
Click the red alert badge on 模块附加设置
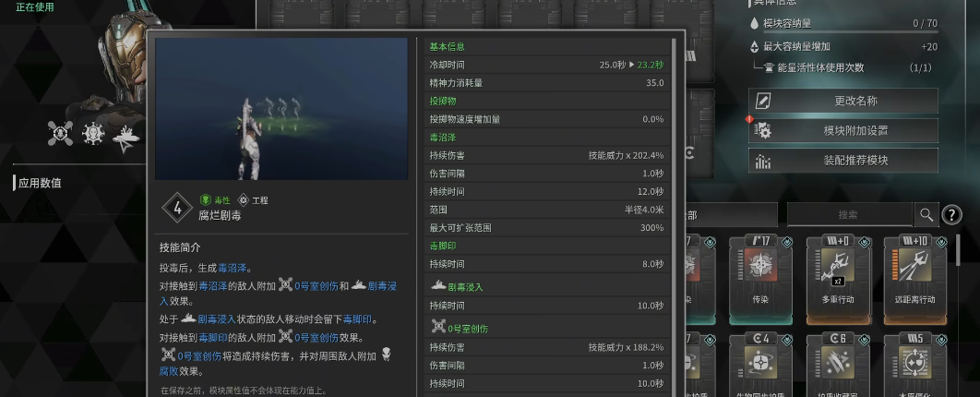(750, 119)
